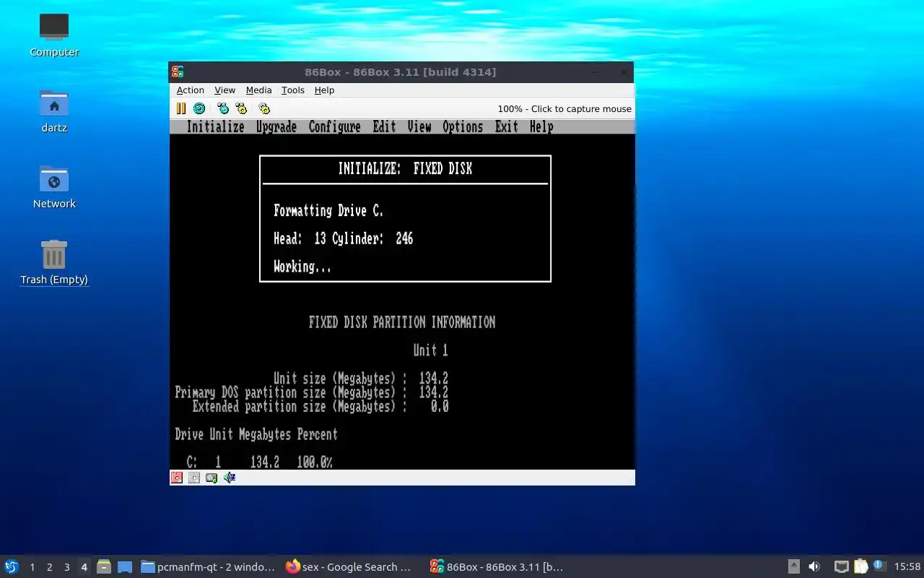Open the clipboard manager tray icon

pyautogui.click(x=860, y=566)
